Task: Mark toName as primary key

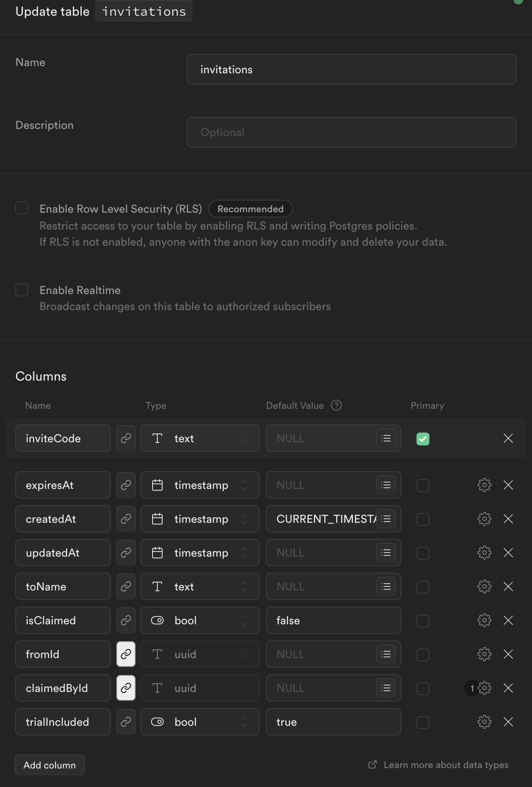Action: coord(423,587)
